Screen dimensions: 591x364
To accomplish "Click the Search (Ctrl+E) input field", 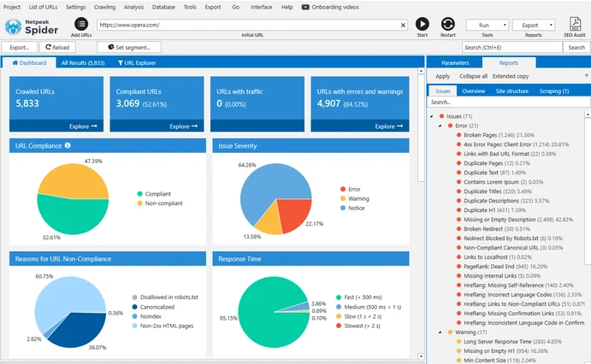I will click(x=511, y=48).
